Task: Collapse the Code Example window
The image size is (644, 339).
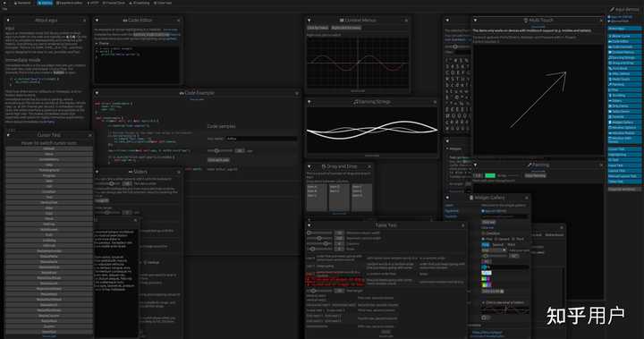Action: pos(97,93)
